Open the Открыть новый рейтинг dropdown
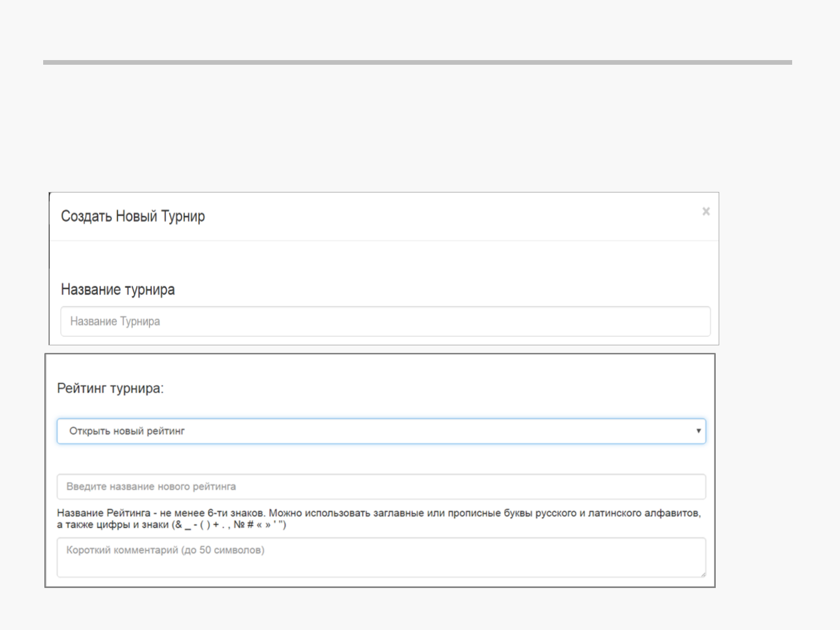This screenshot has height=630, width=840. pos(381,431)
